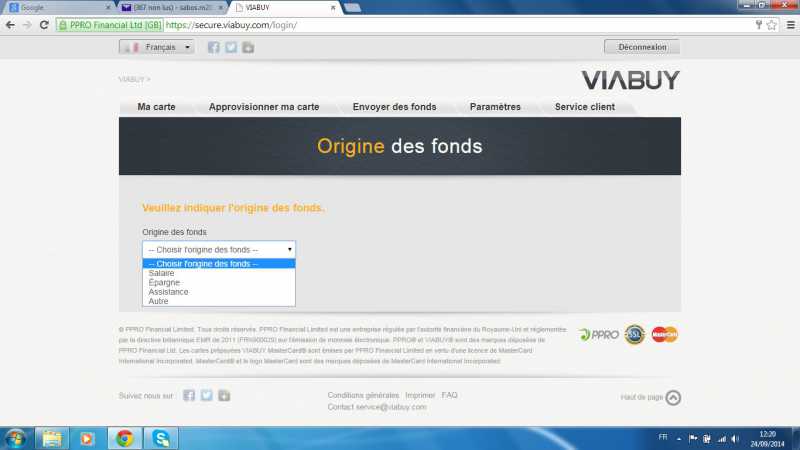Click the footer Facebook icon next to Suivez-nous
The height and width of the screenshot is (450, 800).
pyautogui.click(x=189, y=395)
